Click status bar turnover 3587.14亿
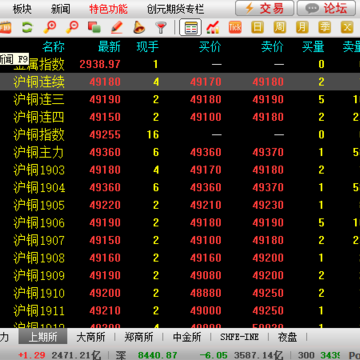This screenshot has height=360, width=360. 259,355
